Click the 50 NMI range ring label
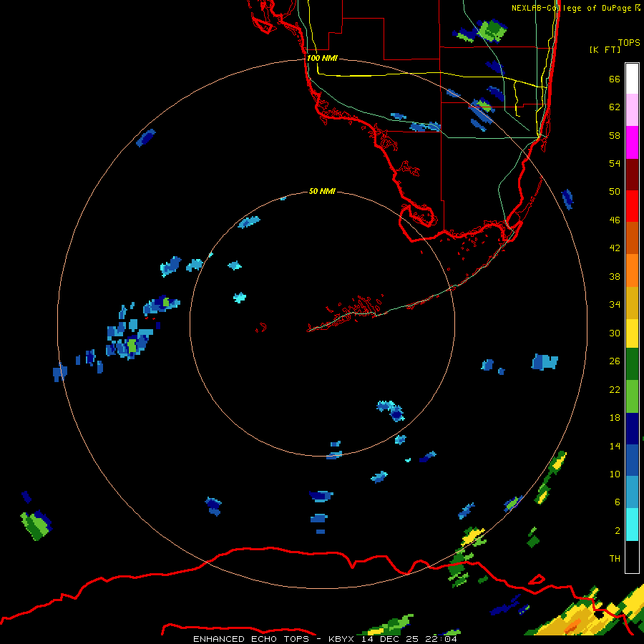644x644 pixels. 322,191
